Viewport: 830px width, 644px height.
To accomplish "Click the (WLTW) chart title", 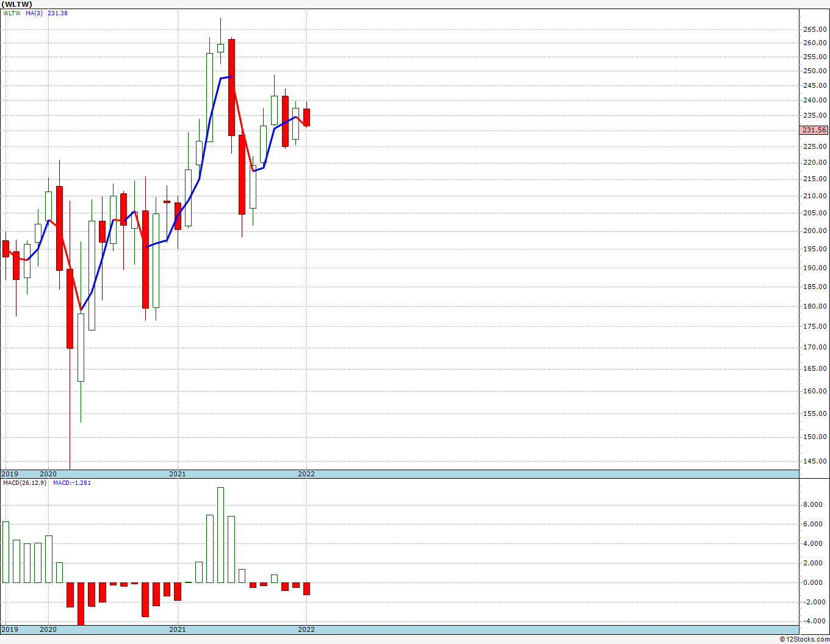I will [16, 4].
